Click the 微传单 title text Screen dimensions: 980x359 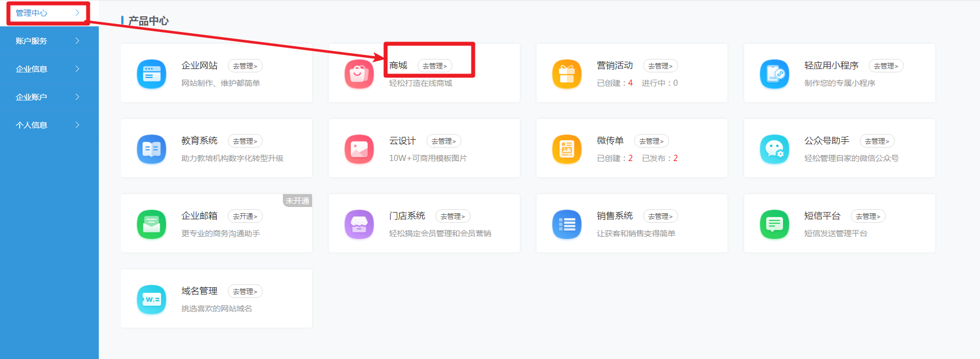(x=610, y=141)
